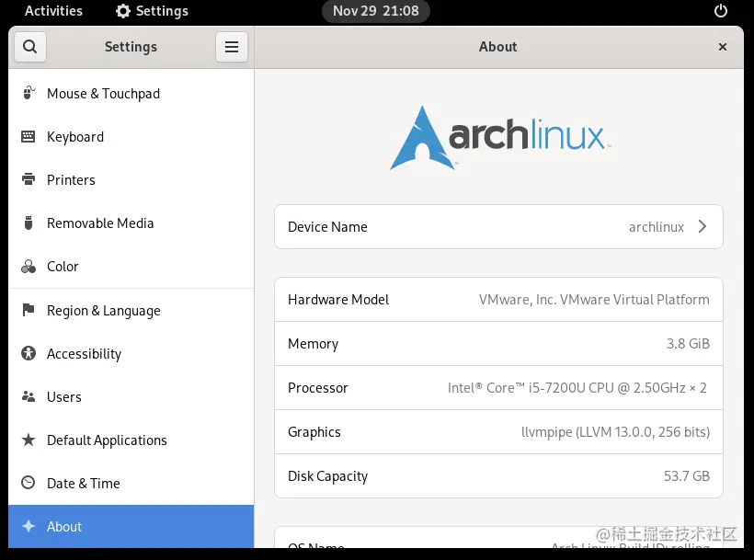Click the Processor label
The image size is (754, 560).
318,388
